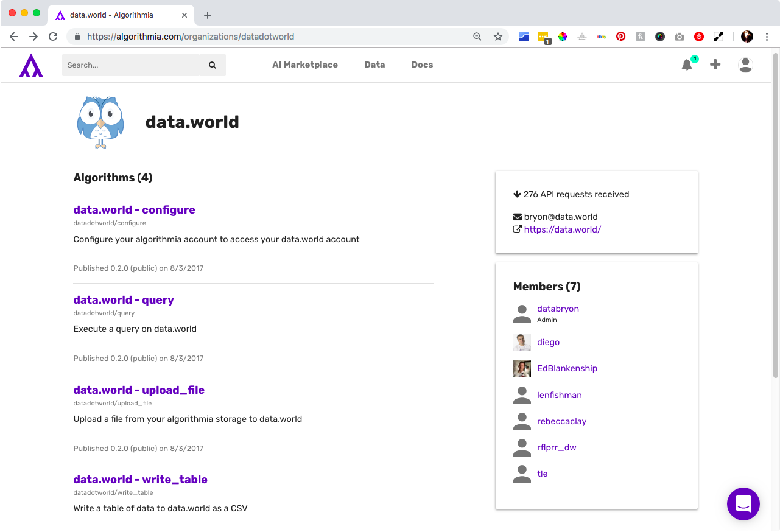
Task: Click diego's profile photo
Action: (x=522, y=342)
